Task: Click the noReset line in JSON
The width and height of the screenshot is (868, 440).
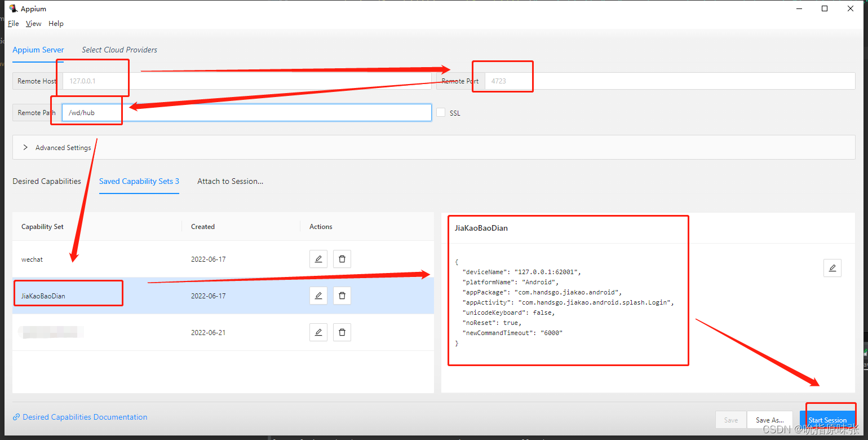Action: point(492,323)
